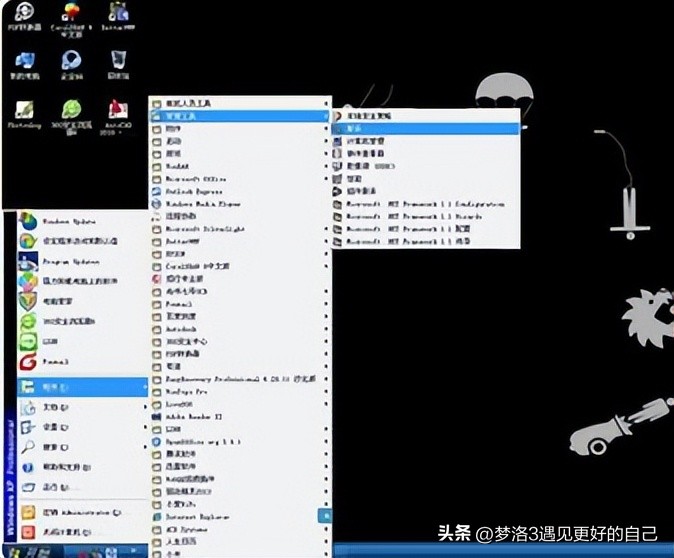Open .NET Framework 1.1 Wizards entry

point(426,216)
